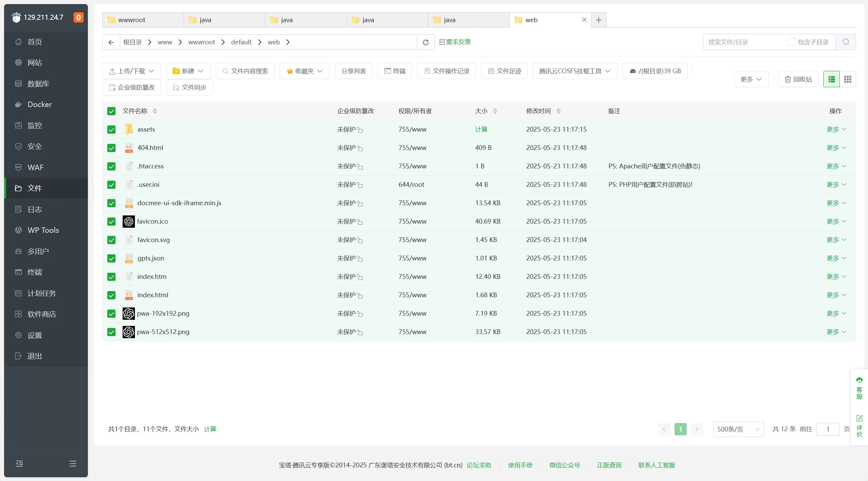The height and width of the screenshot is (481, 868).
Task: Switch to grid view layout
Action: pos(848,79)
